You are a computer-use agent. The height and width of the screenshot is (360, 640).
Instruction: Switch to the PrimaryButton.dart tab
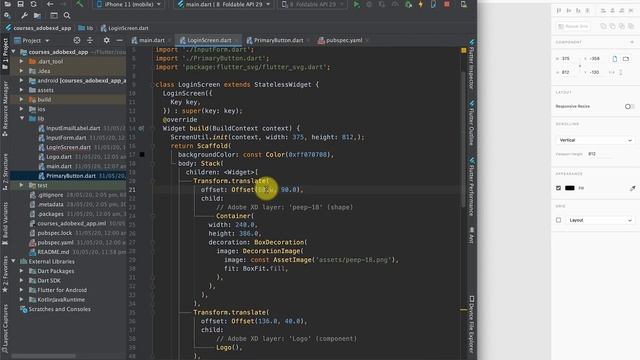[x=278, y=40]
